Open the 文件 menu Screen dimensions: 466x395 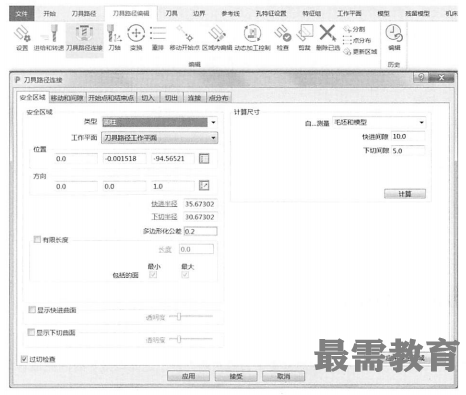pos(21,13)
